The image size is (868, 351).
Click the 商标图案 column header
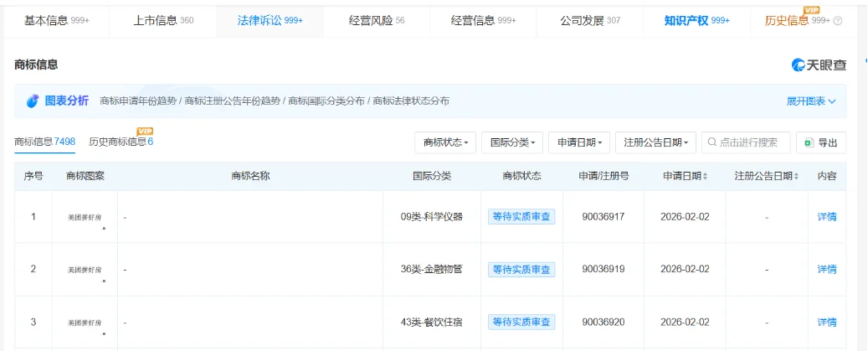point(85,176)
